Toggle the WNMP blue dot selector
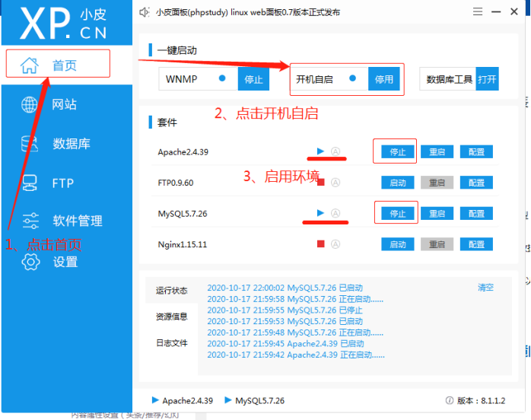 [x=222, y=78]
